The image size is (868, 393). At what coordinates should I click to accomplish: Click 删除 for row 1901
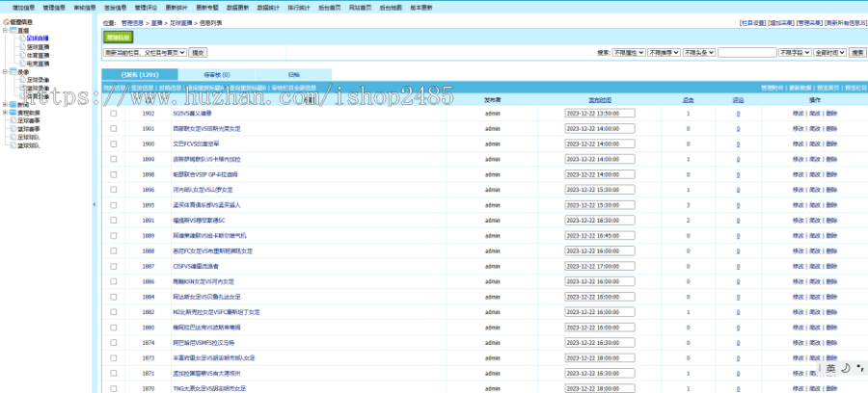(831, 128)
